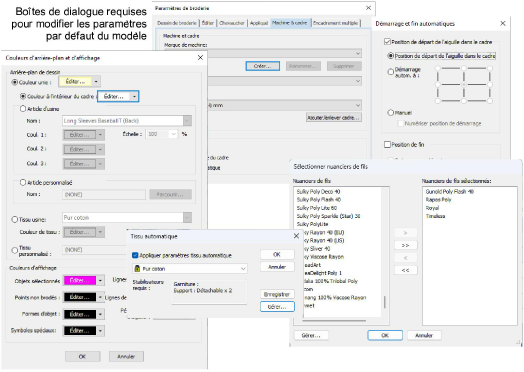524x372 pixels.
Task: Select the Machine à cadre tab
Action: pyautogui.click(x=290, y=23)
